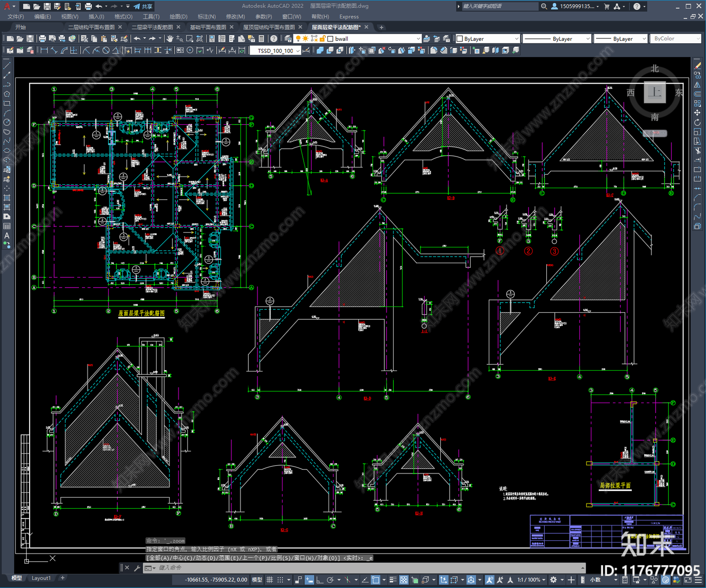Click the Plot print icon
The height and width of the screenshot is (588, 706).
(42, 39)
